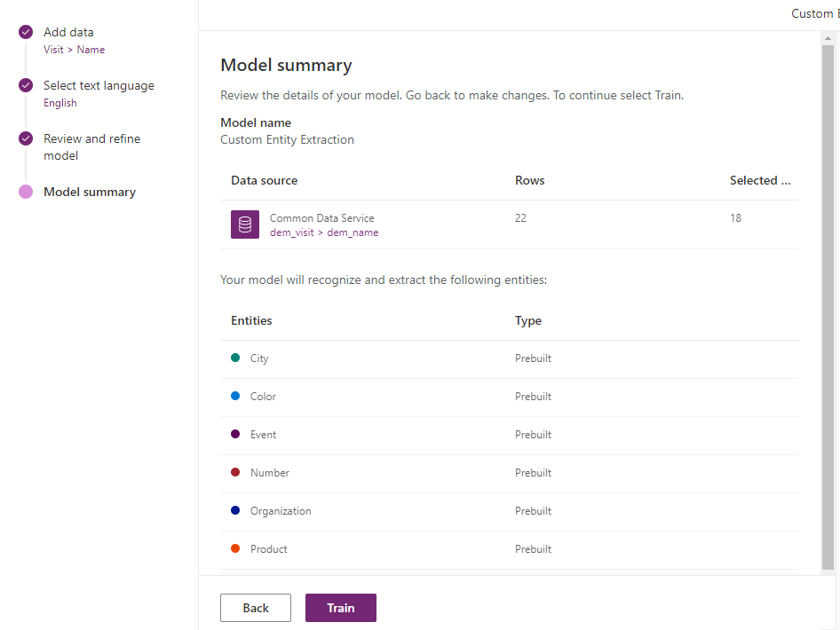Click the Selected column header
This screenshot has height=630, width=840.
760,180
